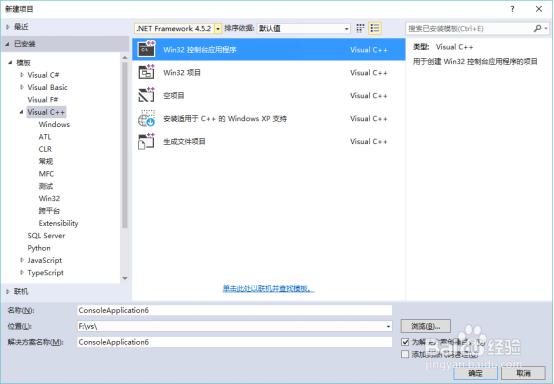This screenshot has width=554, height=384.
Task: Click the search installed templates field
Action: [470, 28]
